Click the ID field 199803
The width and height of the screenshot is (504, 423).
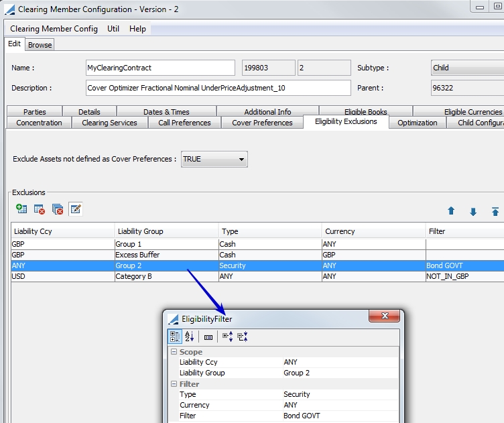268,68
